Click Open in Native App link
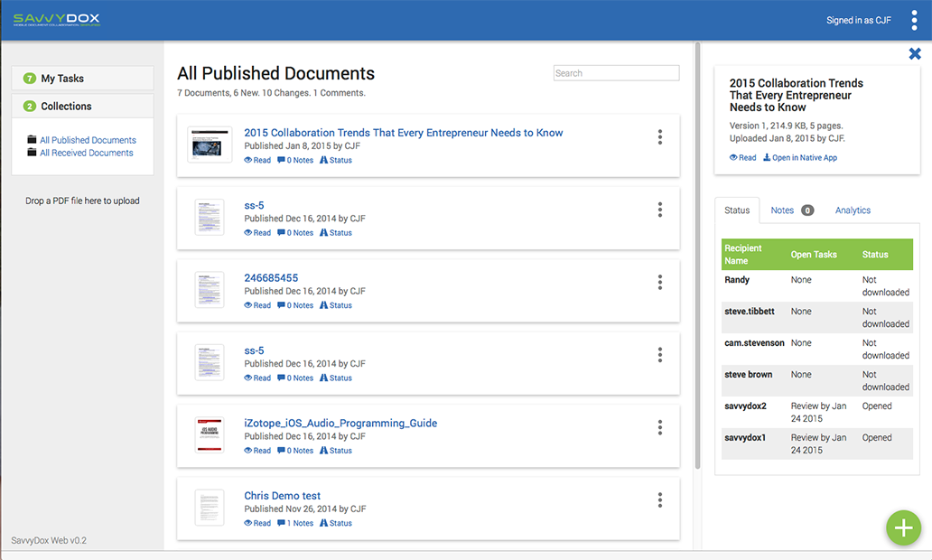The image size is (932, 560). 800,158
